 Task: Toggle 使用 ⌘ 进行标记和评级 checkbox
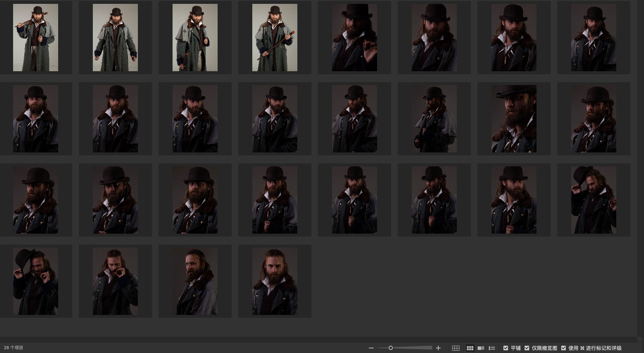[563, 348]
